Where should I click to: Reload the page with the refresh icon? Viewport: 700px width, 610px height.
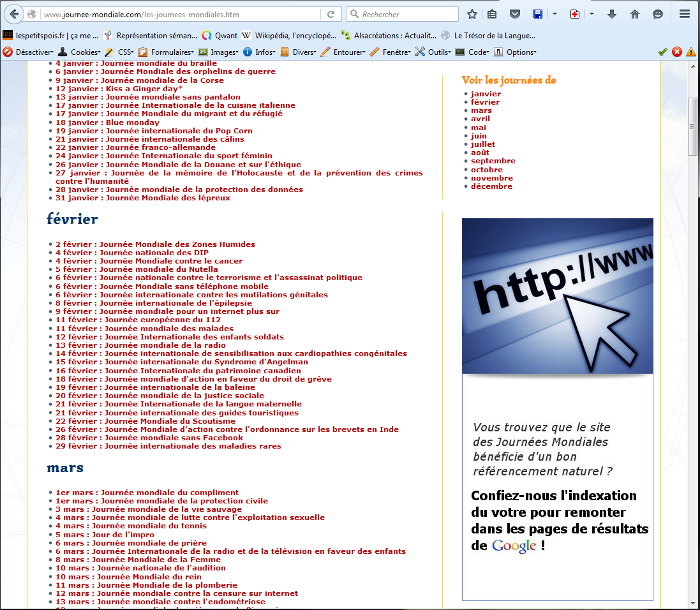click(331, 14)
